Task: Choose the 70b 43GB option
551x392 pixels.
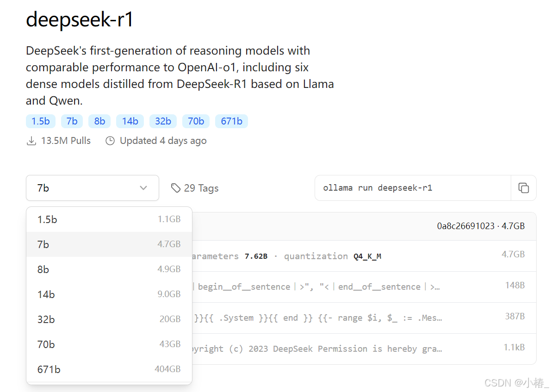Action: (109, 344)
